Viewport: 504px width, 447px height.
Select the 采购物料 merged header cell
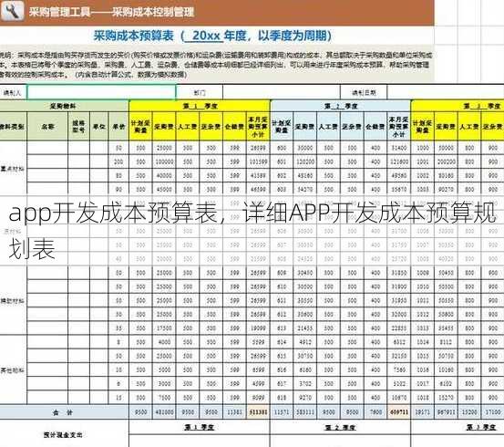(x=64, y=106)
